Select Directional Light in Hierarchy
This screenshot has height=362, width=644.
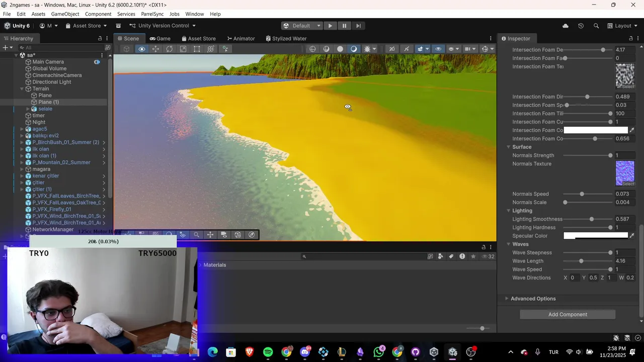[52, 82]
